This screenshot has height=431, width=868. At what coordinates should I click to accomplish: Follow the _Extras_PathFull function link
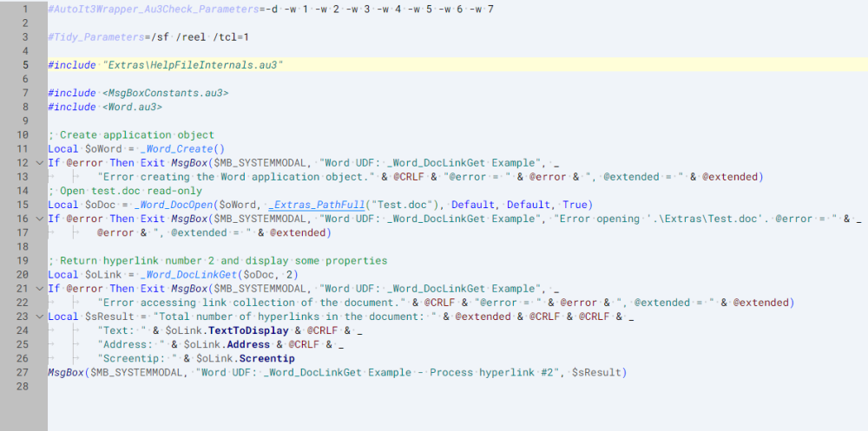pos(317,205)
